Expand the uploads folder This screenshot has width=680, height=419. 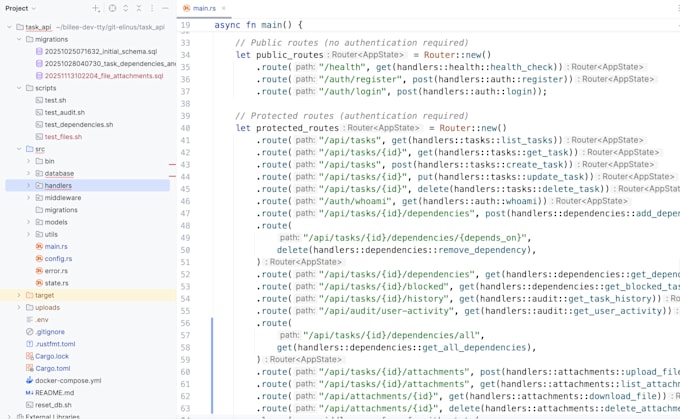point(19,307)
